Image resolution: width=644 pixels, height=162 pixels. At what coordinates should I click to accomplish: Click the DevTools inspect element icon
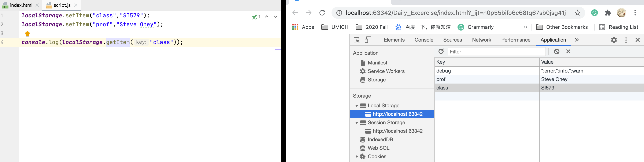pos(357,40)
